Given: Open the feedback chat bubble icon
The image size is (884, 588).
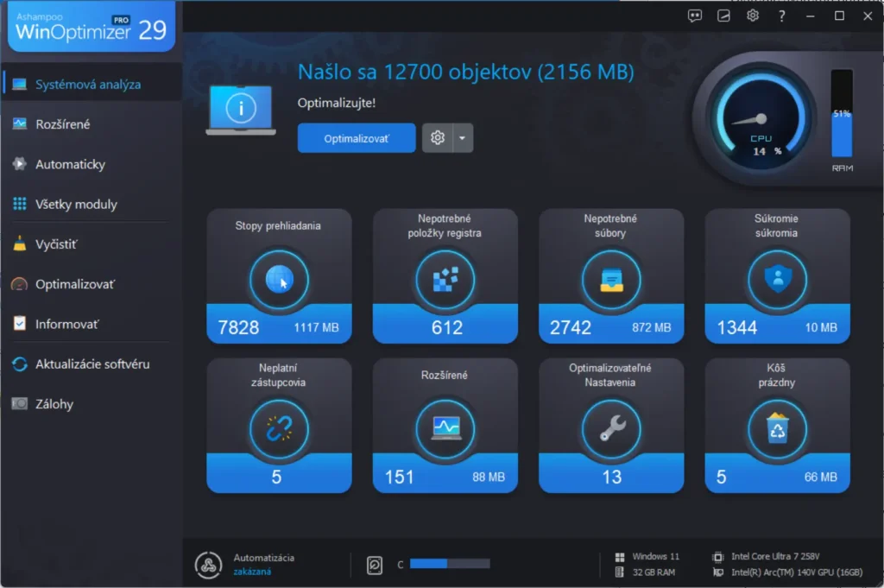Looking at the screenshot, I should pyautogui.click(x=695, y=16).
